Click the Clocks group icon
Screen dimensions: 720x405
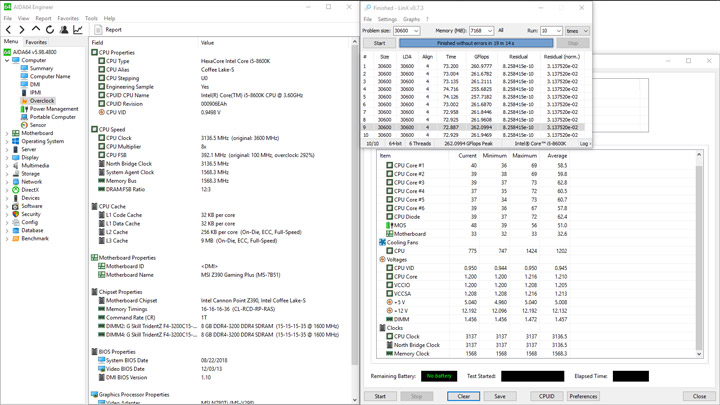coord(382,328)
